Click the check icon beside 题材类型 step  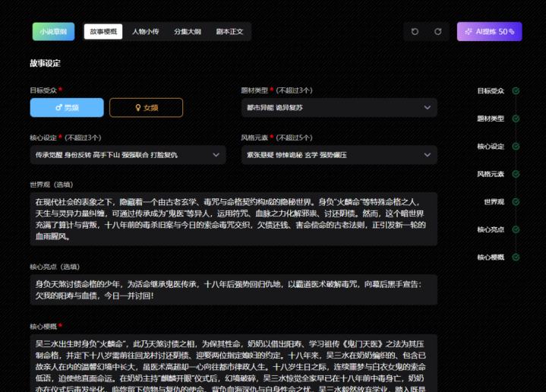(x=516, y=119)
